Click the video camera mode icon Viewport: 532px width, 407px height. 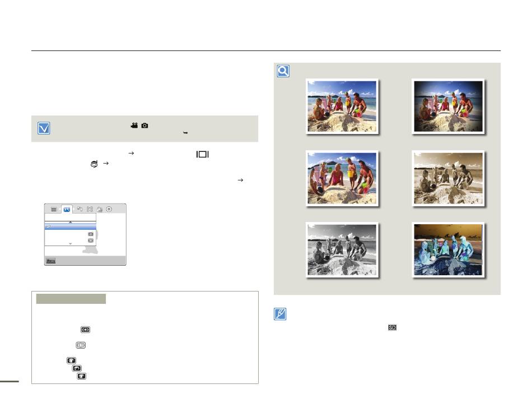tap(134, 126)
